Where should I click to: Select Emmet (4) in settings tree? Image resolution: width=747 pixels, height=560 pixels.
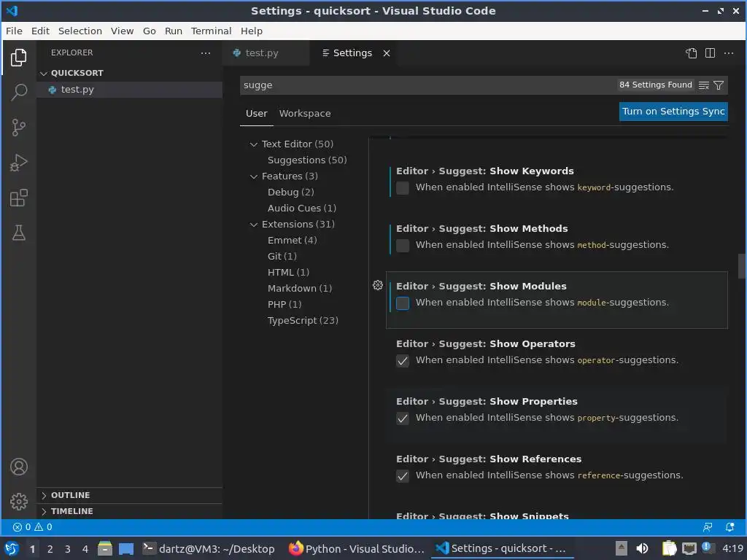292,241
